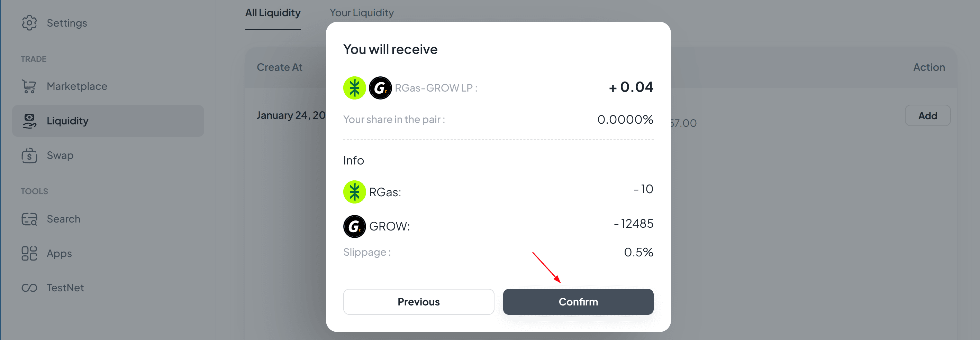Click the TestNet infinity icon
980x340 pixels.
coord(29,287)
